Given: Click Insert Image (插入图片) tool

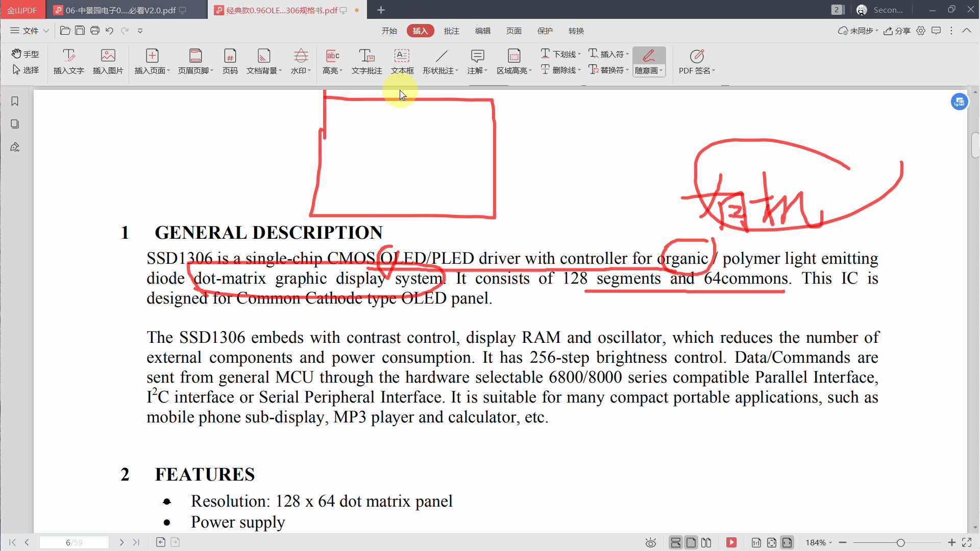Looking at the screenshot, I should point(108,62).
